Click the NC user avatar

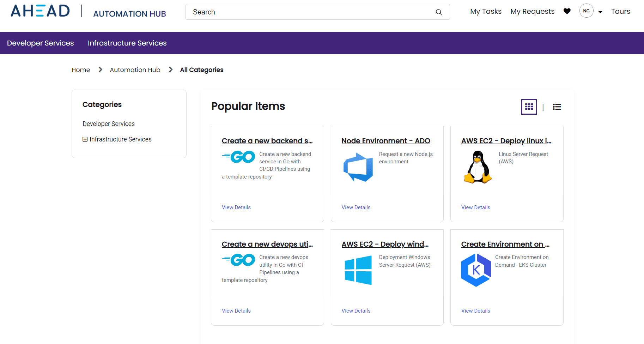point(586,11)
